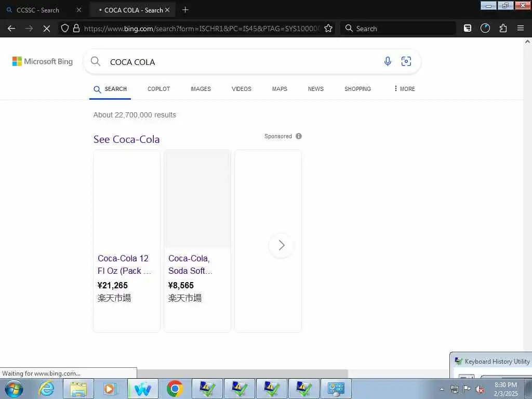Open the network tray icon

[454, 389]
